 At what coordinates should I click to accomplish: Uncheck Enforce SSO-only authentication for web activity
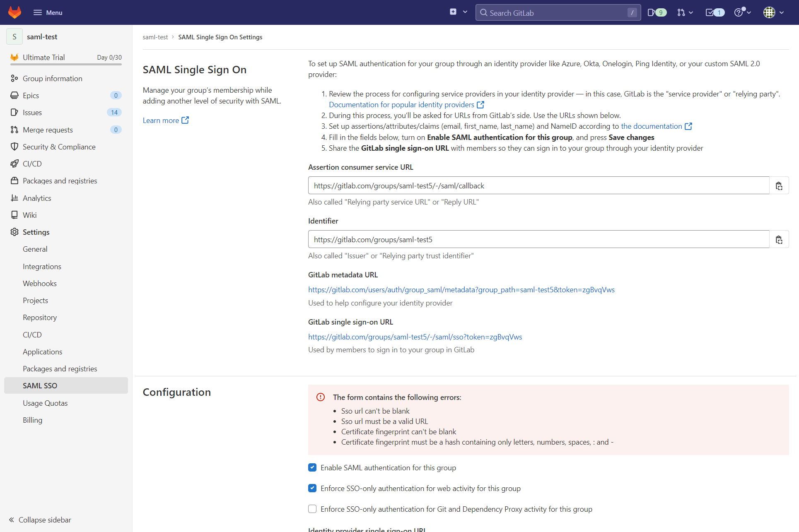point(312,488)
